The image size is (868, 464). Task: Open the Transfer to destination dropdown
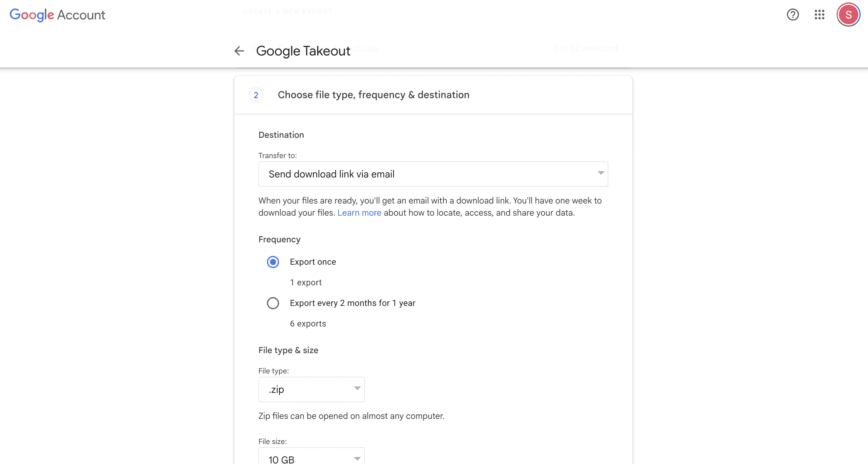click(433, 174)
